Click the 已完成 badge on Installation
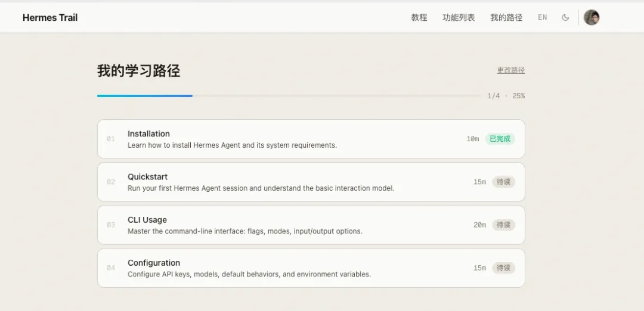 click(x=500, y=139)
